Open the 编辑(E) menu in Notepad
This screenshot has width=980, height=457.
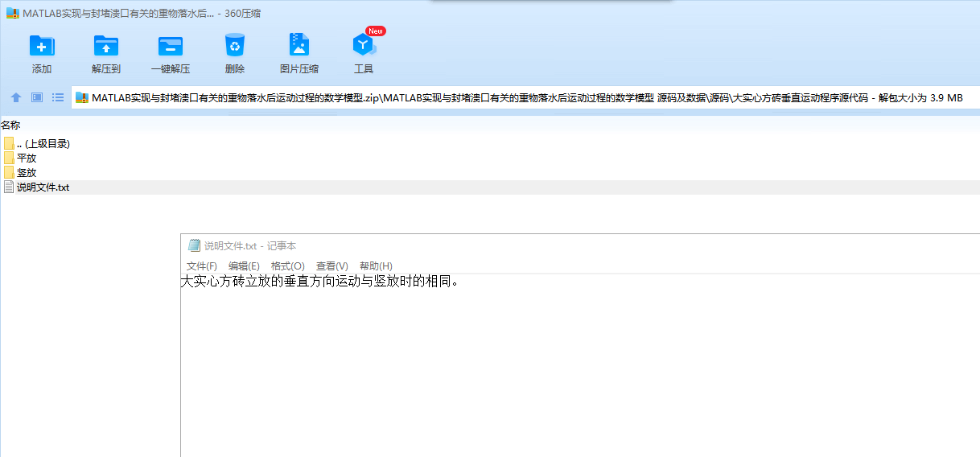(244, 266)
